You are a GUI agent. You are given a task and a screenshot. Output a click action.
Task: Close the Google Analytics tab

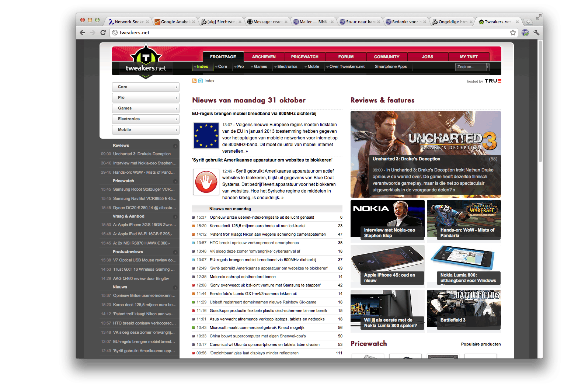[x=194, y=22]
